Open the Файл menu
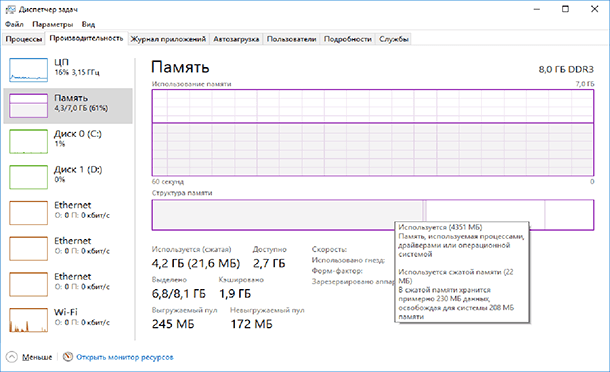610x372 pixels. 14,24
